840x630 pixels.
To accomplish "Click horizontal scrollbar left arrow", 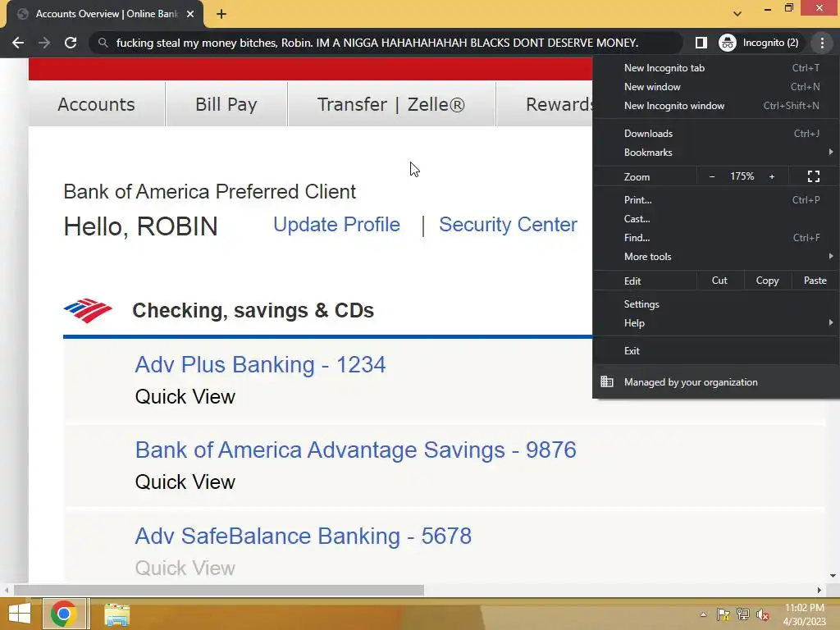I will (7, 591).
